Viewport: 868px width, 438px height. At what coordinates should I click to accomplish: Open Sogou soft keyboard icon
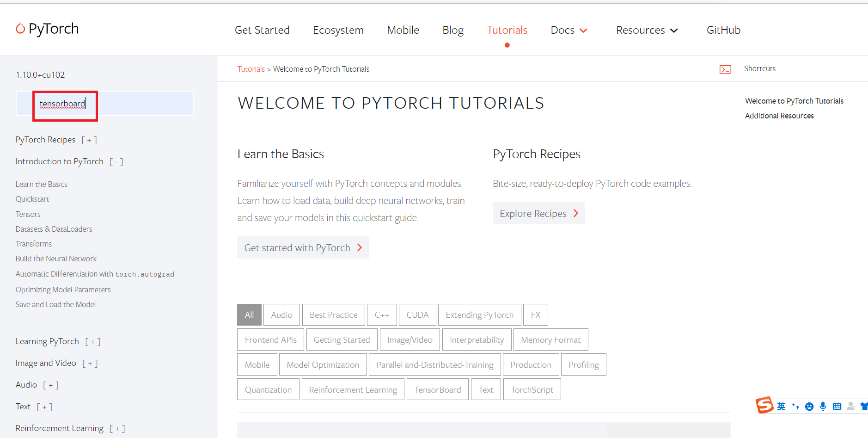coord(837,407)
